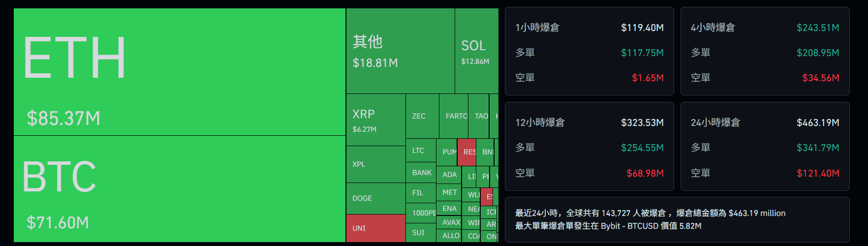Click the red UNI tile
Image resolution: width=868 pixels, height=246 pixels.
(x=375, y=228)
